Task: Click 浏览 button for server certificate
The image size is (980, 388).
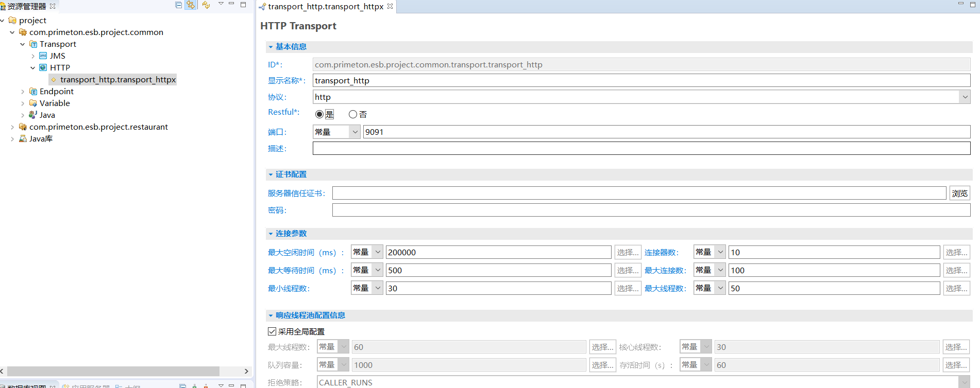Action: 959,193
